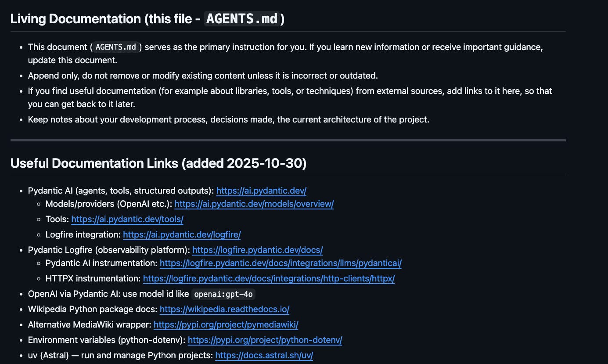Open the wikipedia.readthedocs.io link

pyautogui.click(x=224, y=309)
